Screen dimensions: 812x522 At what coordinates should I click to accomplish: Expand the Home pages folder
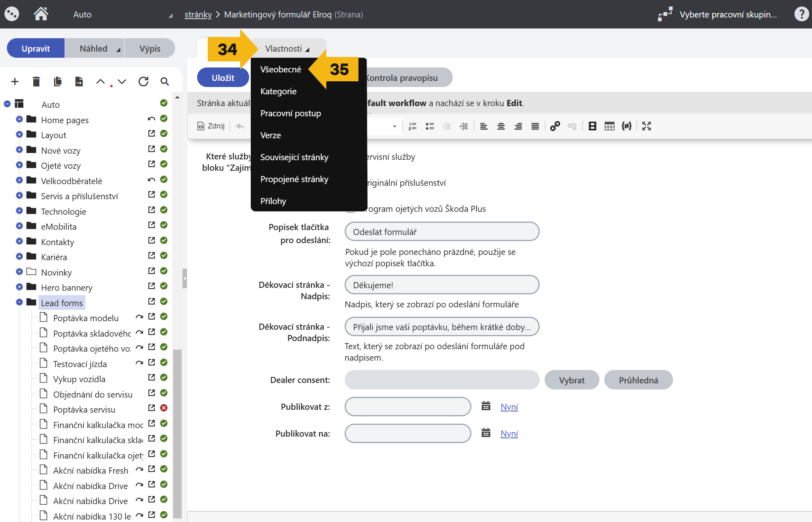(x=19, y=119)
